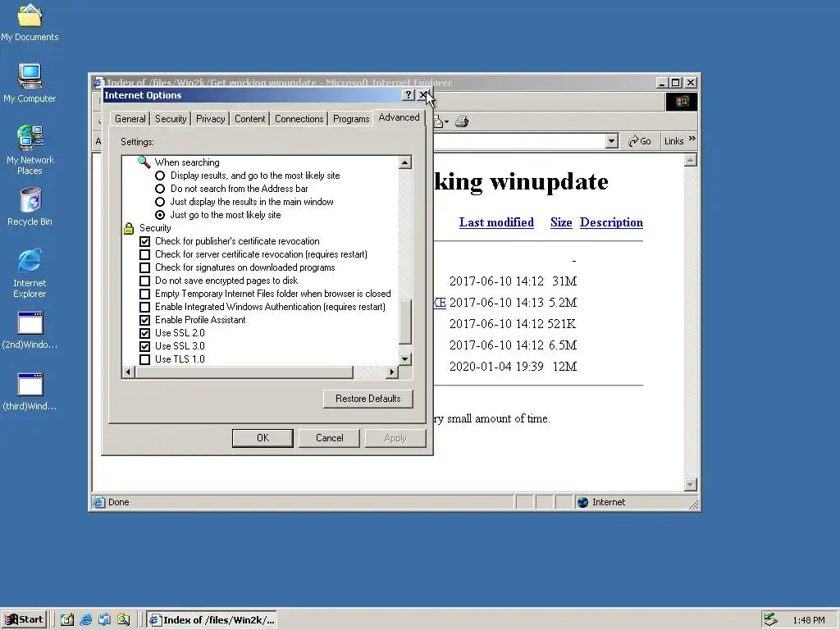Switch to the Connections tab
The image size is (840, 630).
tap(299, 119)
